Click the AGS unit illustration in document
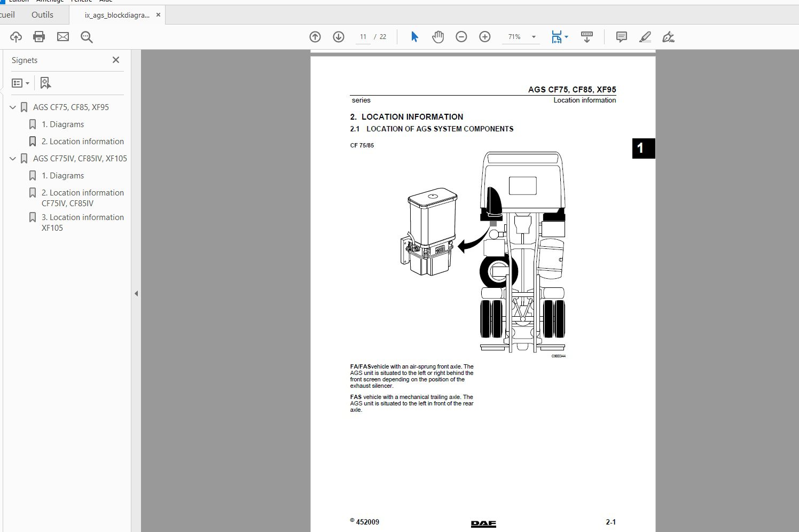This screenshot has height=532, width=799. pyautogui.click(x=430, y=232)
